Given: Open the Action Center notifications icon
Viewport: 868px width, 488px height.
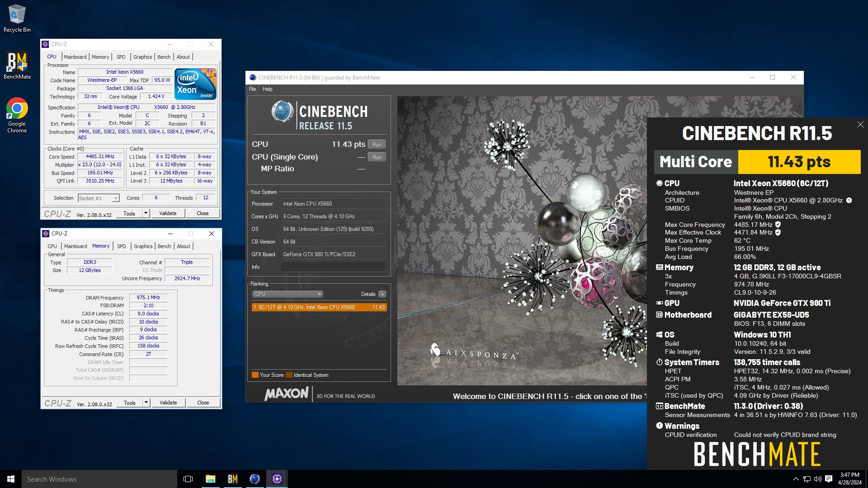Looking at the screenshot, I should pyautogui.click(x=829, y=479).
